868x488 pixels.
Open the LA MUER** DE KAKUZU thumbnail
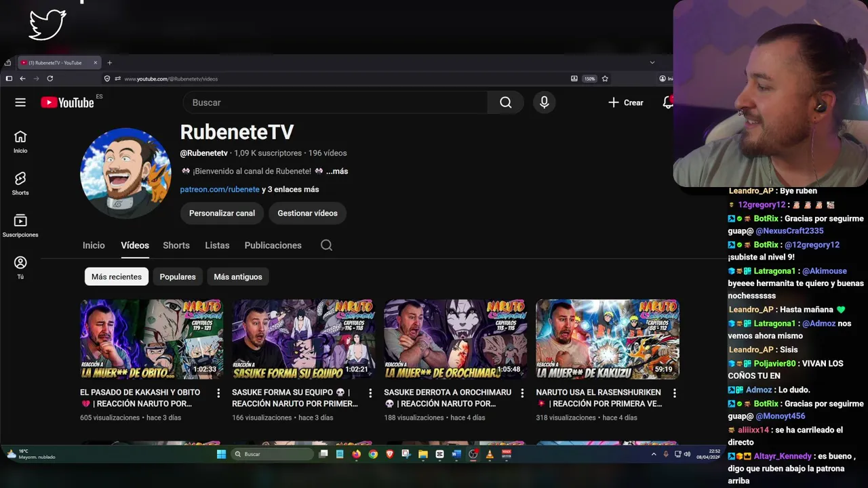(x=607, y=339)
